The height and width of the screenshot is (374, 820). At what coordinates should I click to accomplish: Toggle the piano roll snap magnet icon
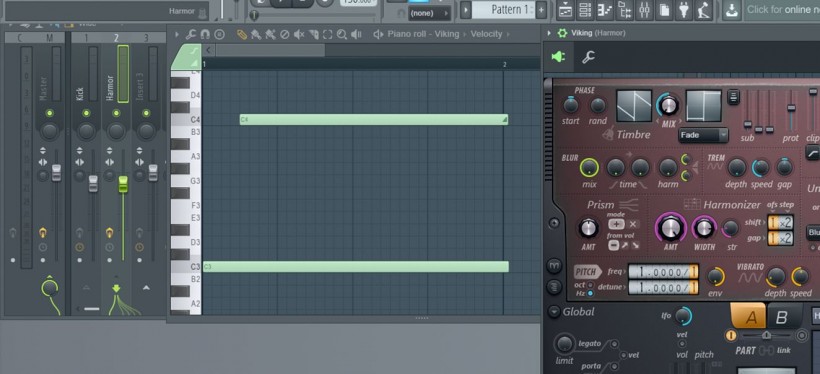[x=205, y=35]
